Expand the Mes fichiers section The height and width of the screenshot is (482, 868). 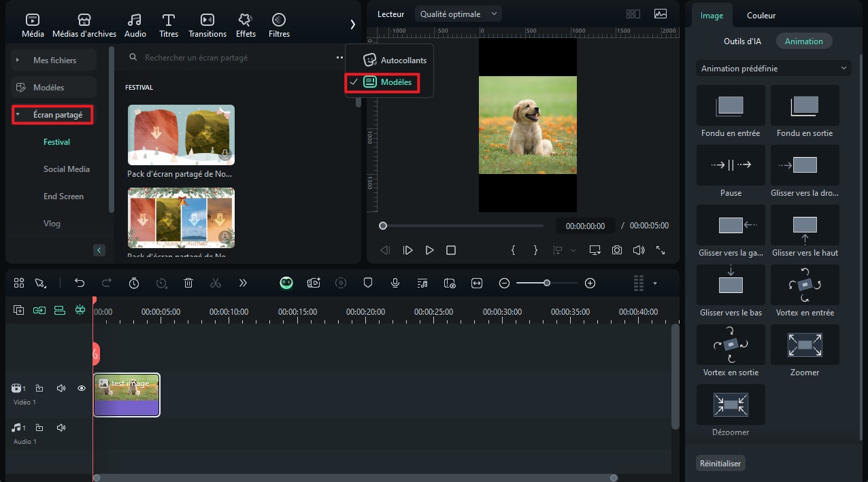[54, 61]
